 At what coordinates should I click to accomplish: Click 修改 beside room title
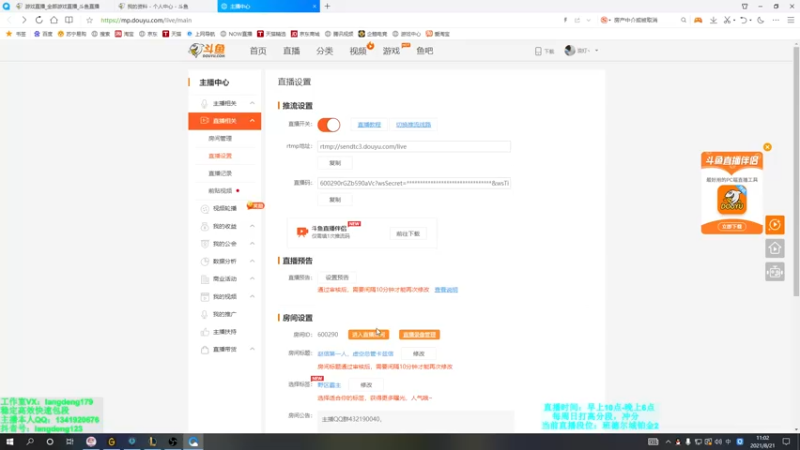coord(418,354)
